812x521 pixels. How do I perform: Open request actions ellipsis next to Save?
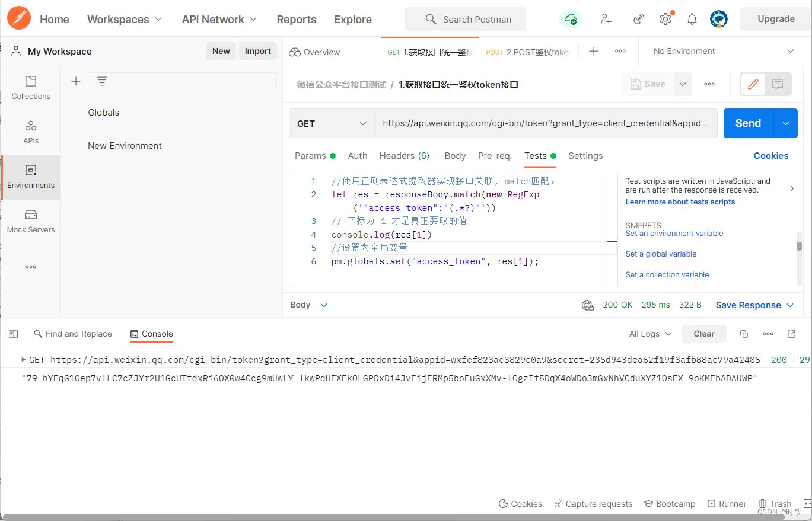[x=709, y=84]
